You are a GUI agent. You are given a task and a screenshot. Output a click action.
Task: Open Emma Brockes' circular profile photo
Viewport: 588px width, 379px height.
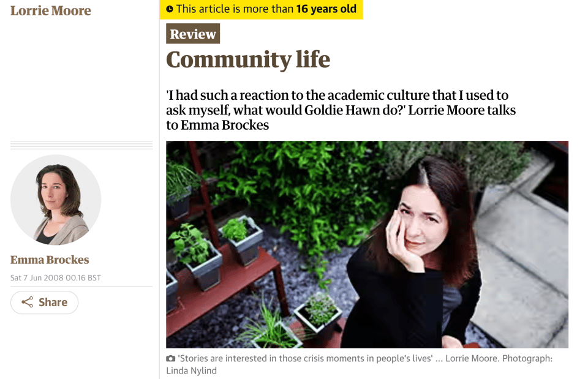click(x=56, y=200)
